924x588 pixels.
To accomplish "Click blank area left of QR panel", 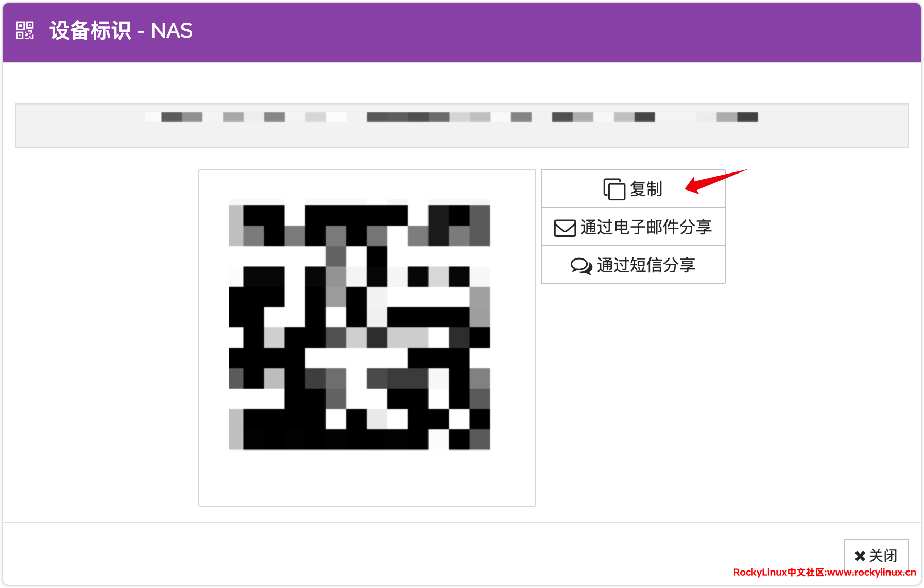I will 103,335.
